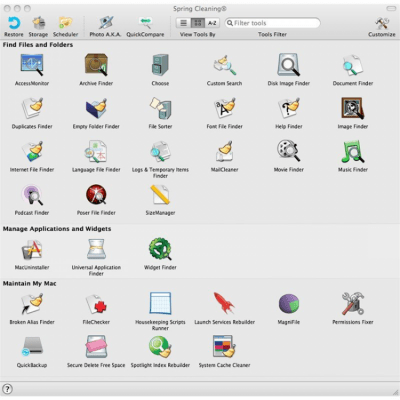Switch to icon grid view mode
Viewport: 400px width, 400px height.
pyautogui.click(x=198, y=23)
